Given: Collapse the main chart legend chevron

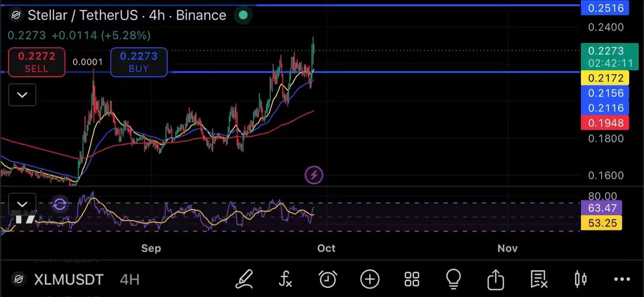Looking at the screenshot, I should [22, 95].
